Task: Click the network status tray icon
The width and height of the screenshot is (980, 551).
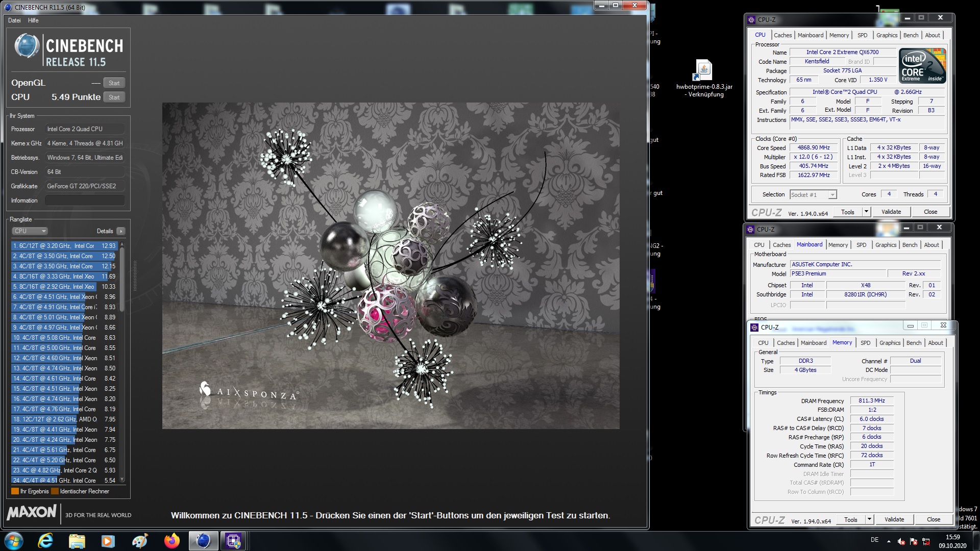Action: coord(926,541)
